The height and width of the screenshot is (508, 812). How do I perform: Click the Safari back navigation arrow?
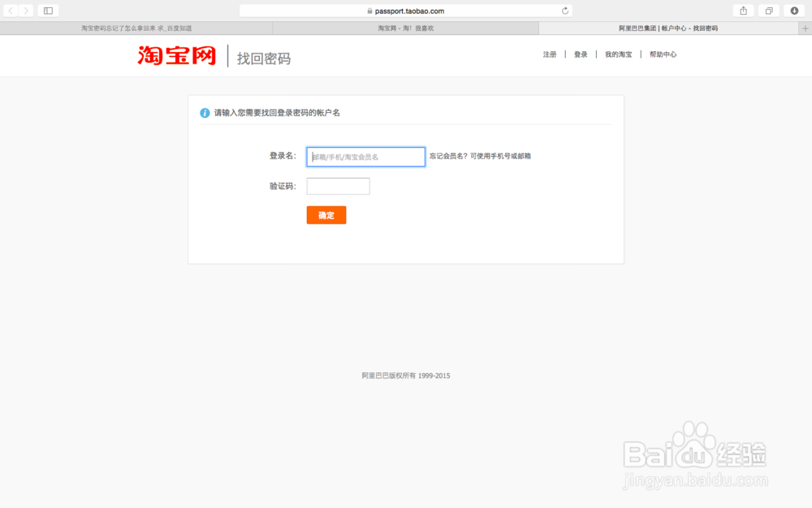coord(9,11)
